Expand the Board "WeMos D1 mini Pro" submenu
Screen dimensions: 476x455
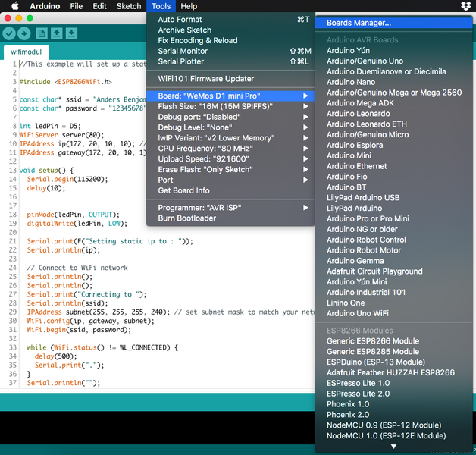click(230, 96)
